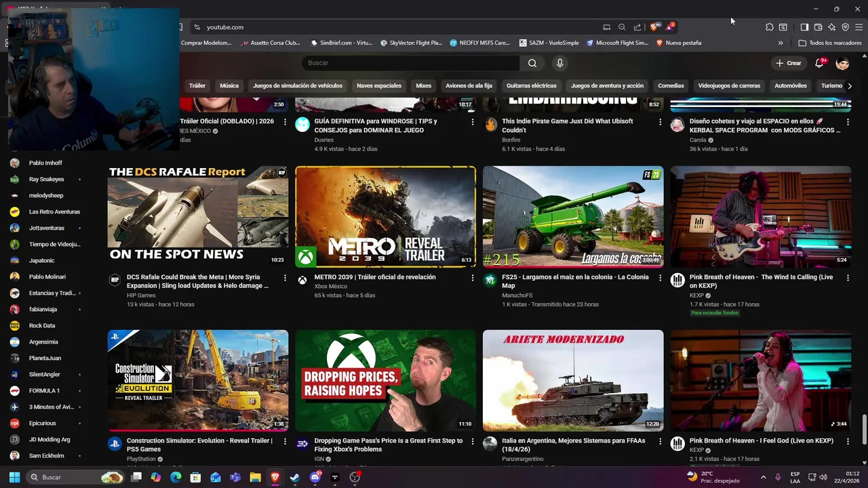Screen dimensions: 868x488
Task: Open the weather widget in taskbar
Action: 713,477
